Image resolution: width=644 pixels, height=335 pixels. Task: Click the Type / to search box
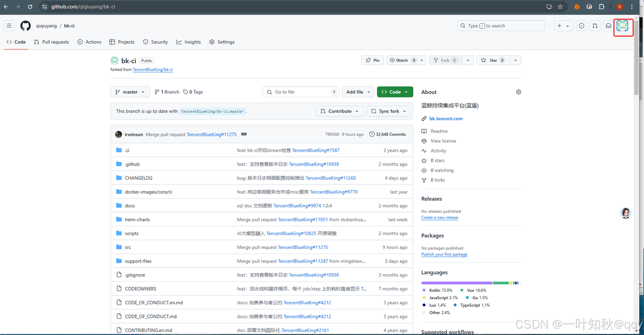[x=502, y=26]
